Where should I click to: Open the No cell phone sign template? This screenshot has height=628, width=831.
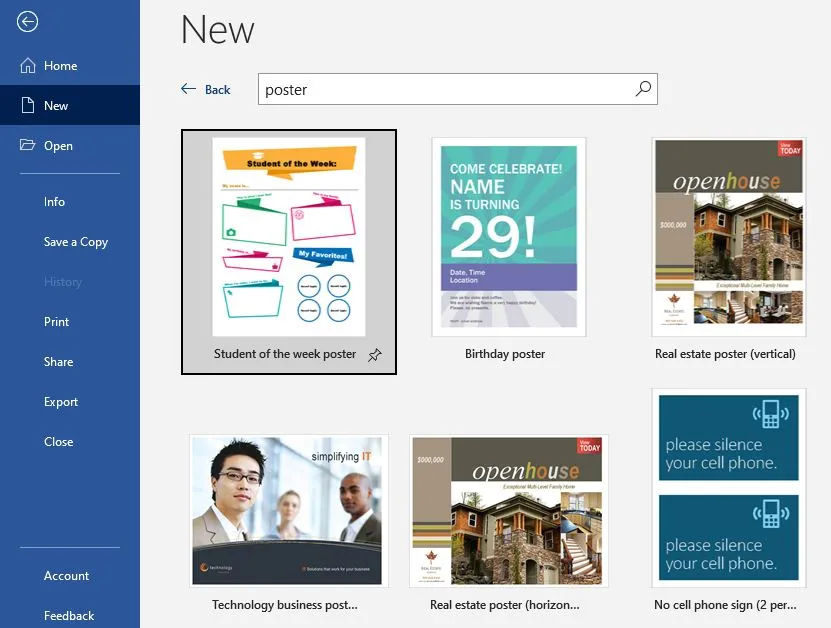click(x=728, y=487)
